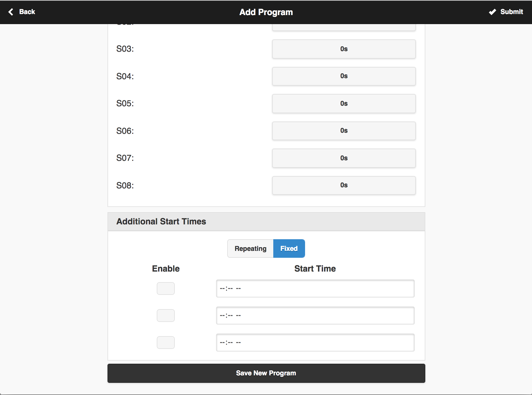Click the second Start Time input field
Viewport: 532px width, 395px height.
point(315,316)
